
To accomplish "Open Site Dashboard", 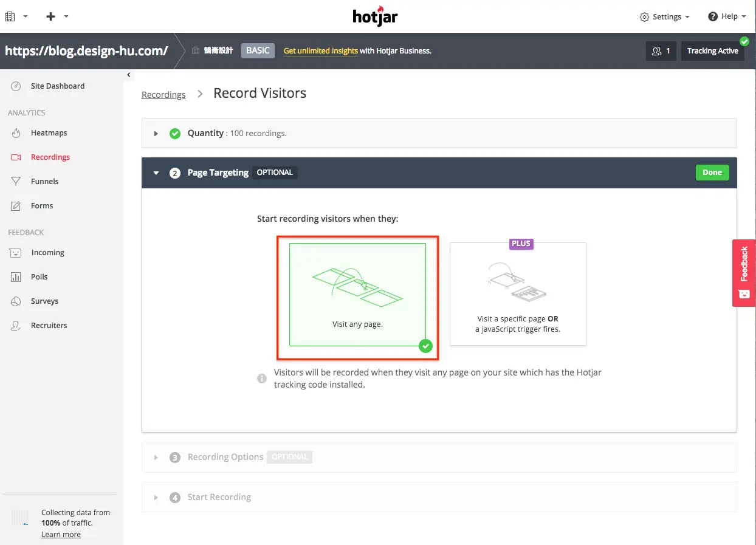I will (x=58, y=86).
